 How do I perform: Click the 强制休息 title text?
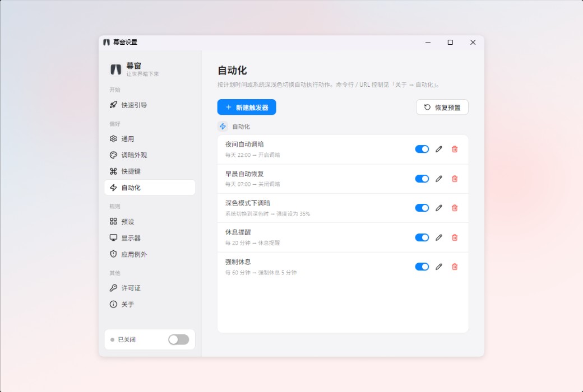[x=238, y=262]
